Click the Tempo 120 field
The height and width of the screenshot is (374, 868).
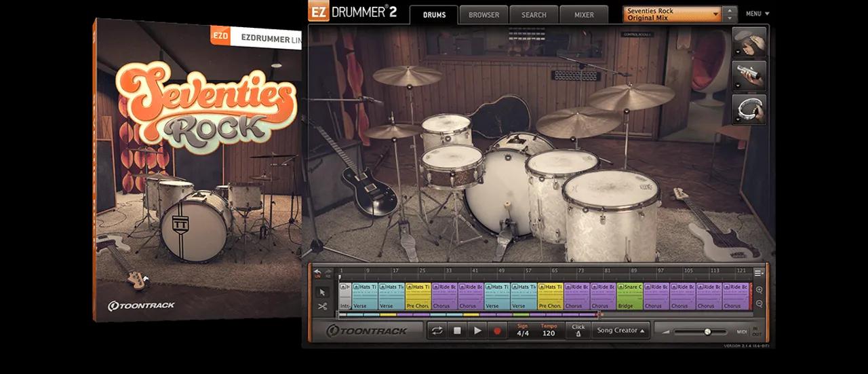(549, 331)
